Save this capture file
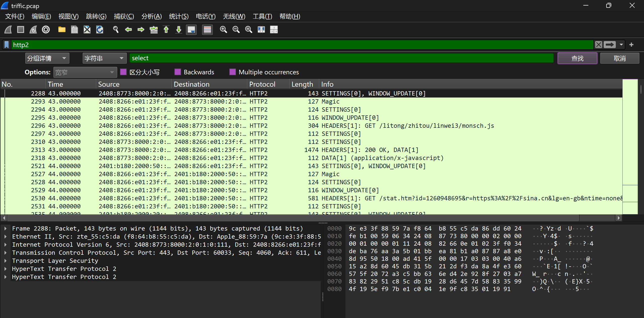 pos(75,30)
